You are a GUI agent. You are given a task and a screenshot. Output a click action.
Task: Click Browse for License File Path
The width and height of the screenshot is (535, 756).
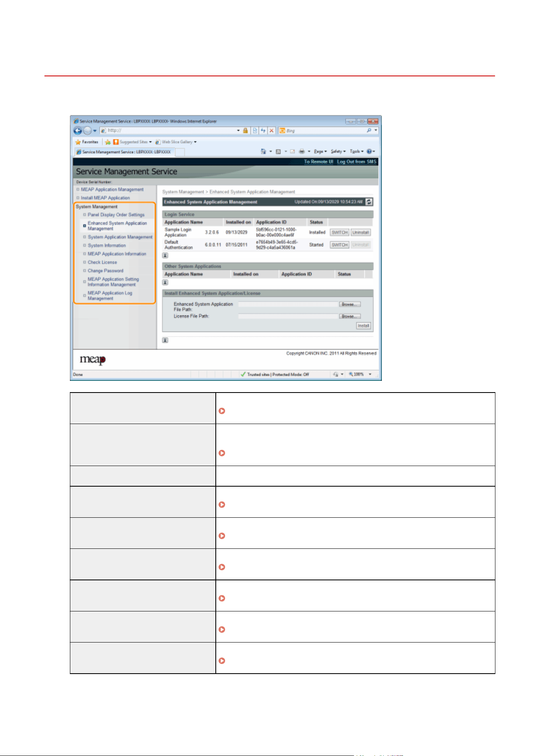350,316
